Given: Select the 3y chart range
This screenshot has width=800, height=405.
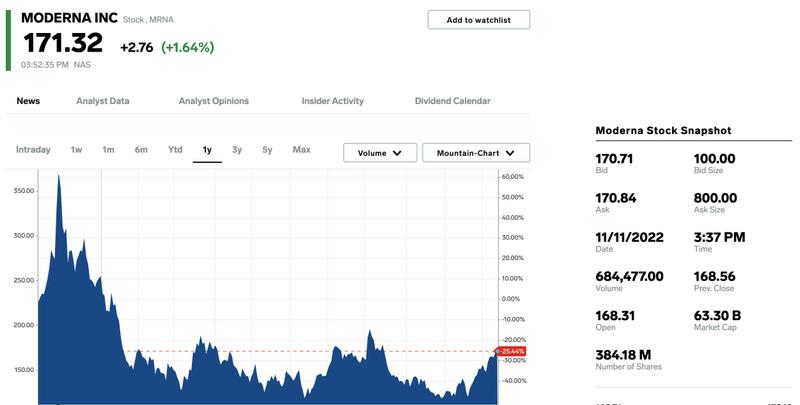Looking at the screenshot, I should point(237,150).
